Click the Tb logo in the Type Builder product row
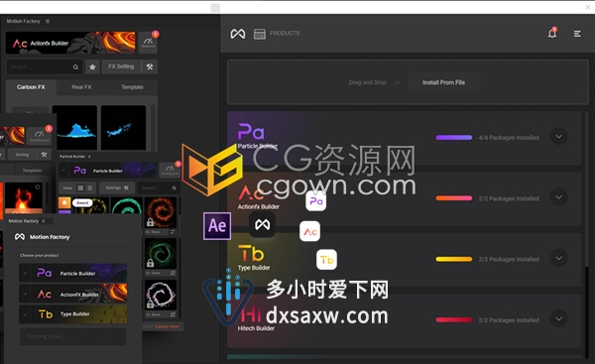 tap(251, 253)
